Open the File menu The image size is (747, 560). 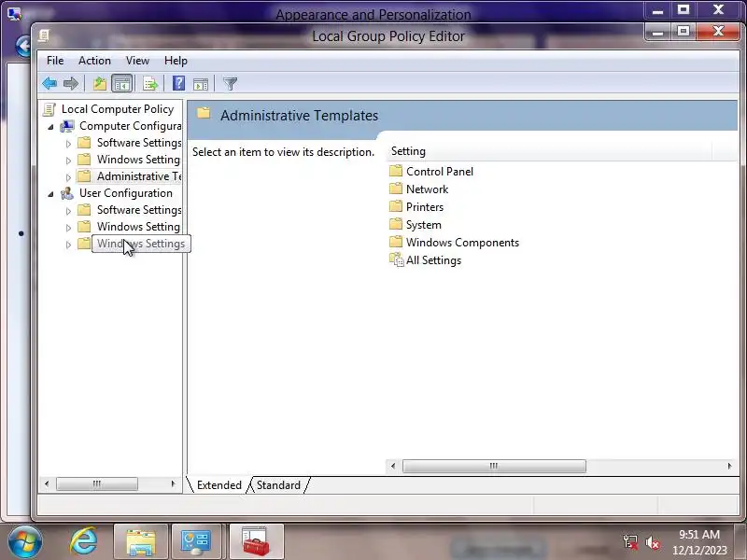point(55,61)
